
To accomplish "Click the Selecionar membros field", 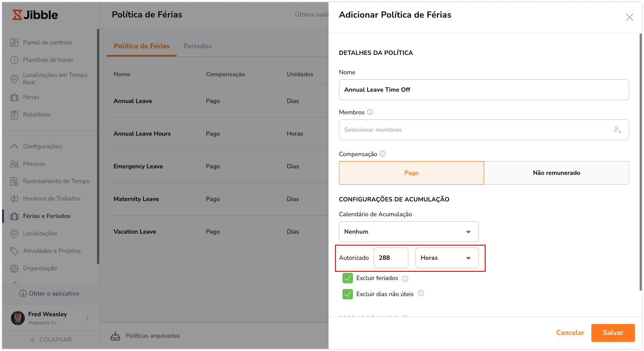I will 484,130.
